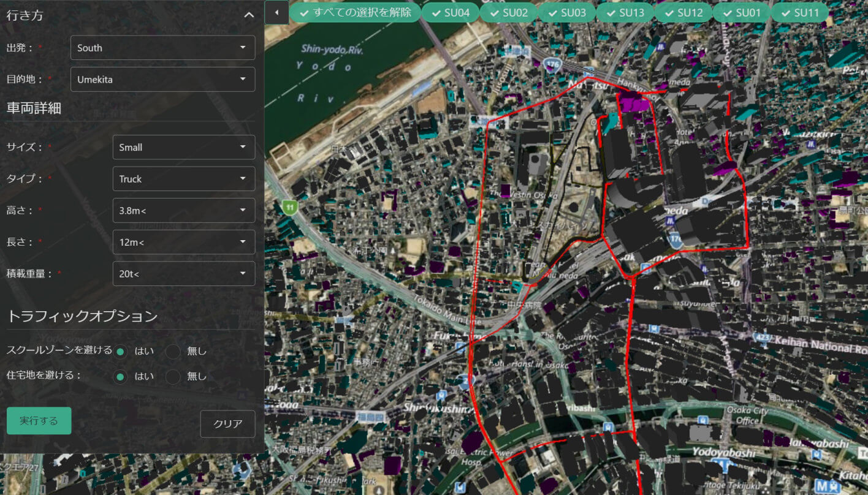Screen dimensions: 868x495
Task: Open the 長さ dropdown showing 12m<
Action: [184, 242]
